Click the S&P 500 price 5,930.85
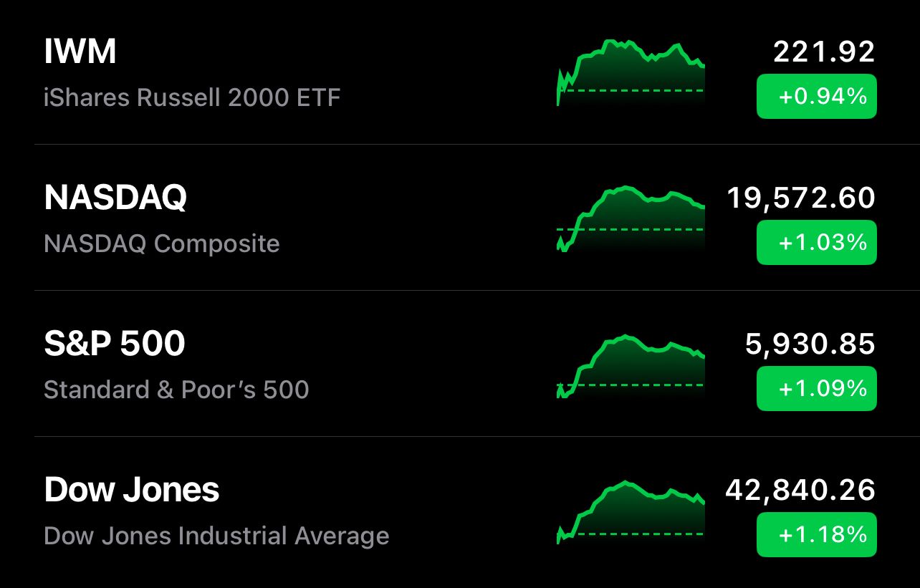The height and width of the screenshot is (588, 920). click(810, 344)
